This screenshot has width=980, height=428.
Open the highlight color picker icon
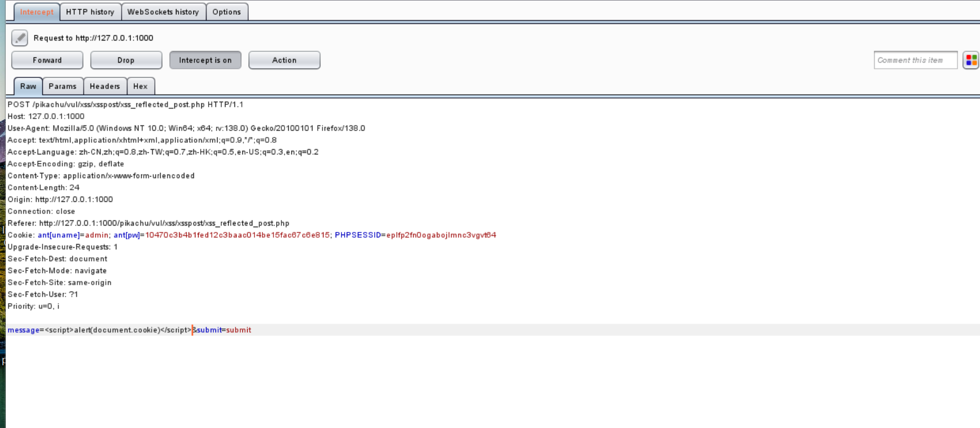pos(971,60)
